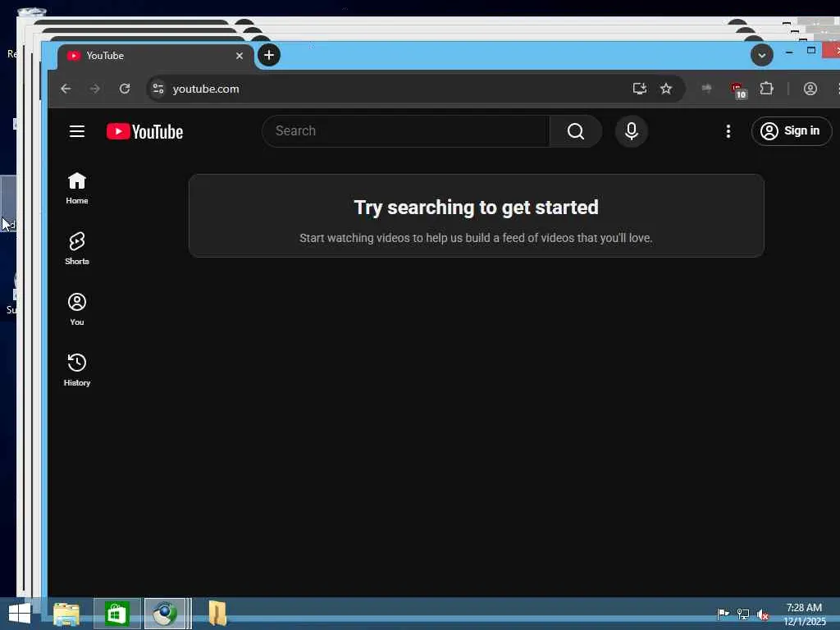Bookmark this page with star icon
840x630 pixels.
coord(666,89)
